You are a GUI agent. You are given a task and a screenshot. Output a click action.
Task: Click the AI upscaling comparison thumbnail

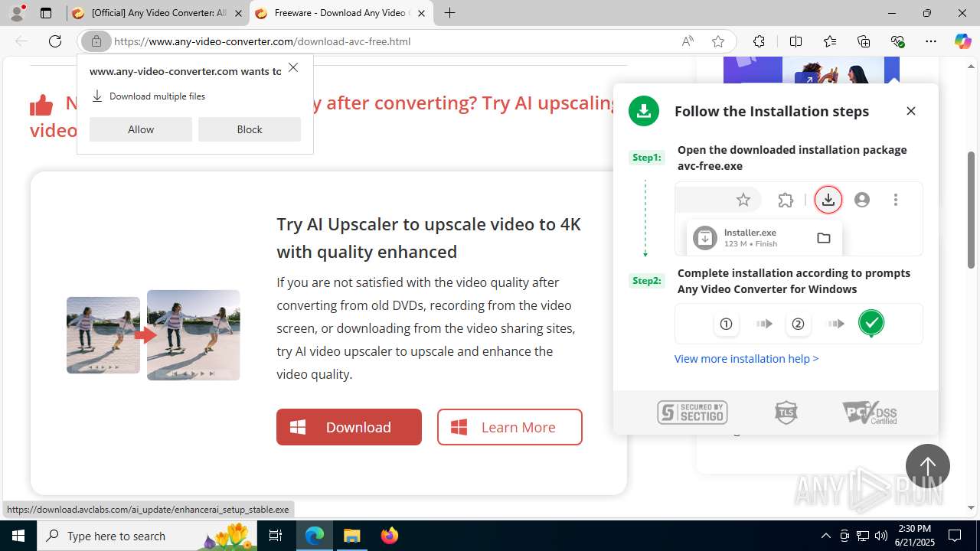click(x=153, y=335)
